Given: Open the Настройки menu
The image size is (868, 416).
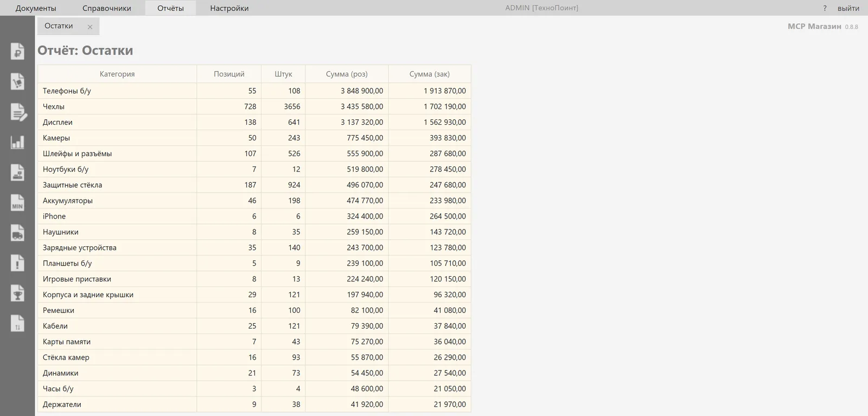Looking at the screenshot, I should 229,8.
